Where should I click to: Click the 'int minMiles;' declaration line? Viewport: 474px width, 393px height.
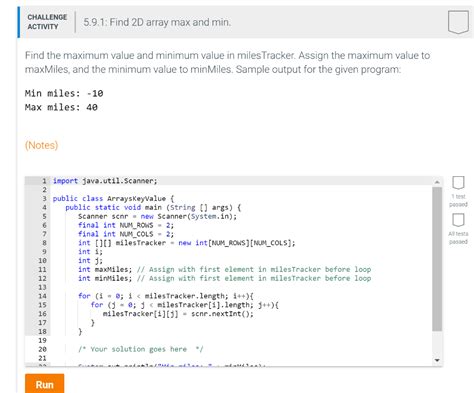(224, 278)
